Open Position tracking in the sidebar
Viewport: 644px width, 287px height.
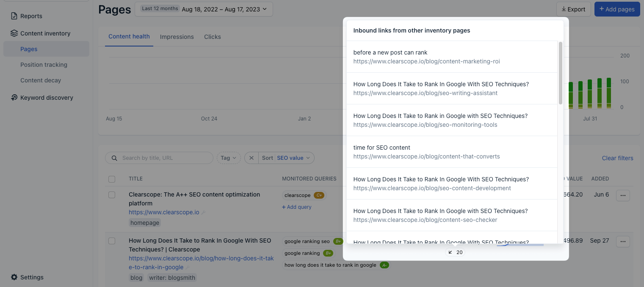pyautogui.click(x=44, y=65)
